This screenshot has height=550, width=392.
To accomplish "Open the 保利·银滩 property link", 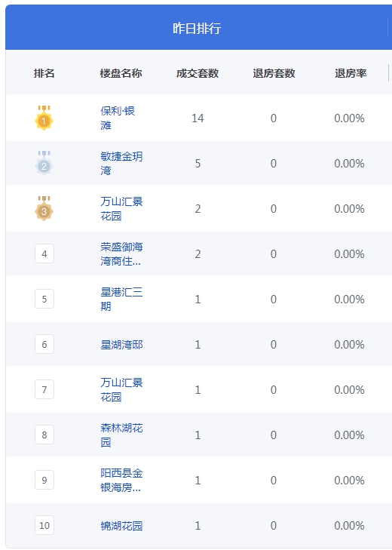I will 118,118.
